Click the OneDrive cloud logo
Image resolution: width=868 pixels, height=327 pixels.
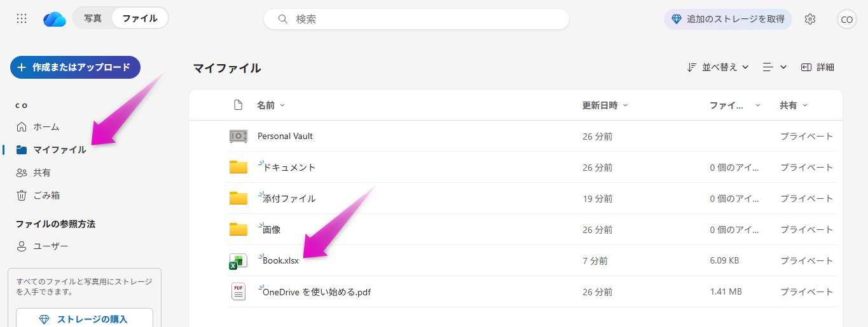(x=55, y=19)
